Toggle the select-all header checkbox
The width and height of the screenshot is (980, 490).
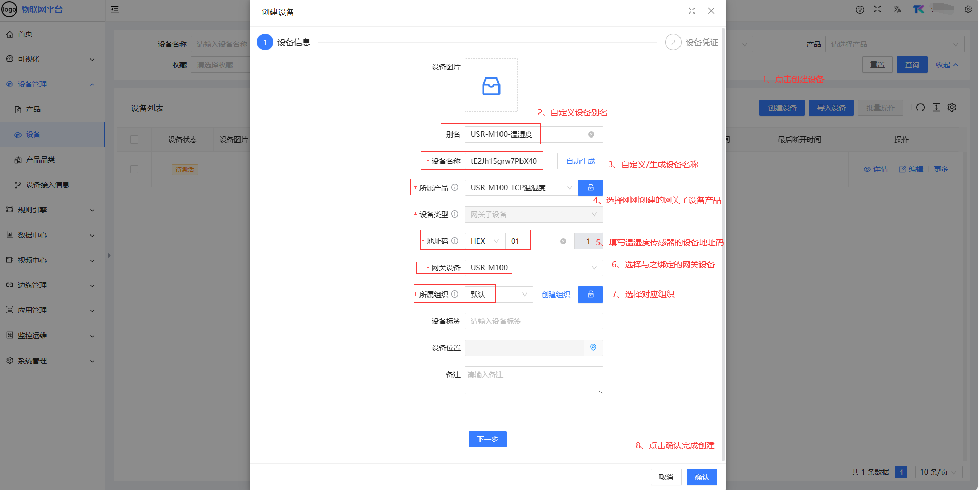134,140
